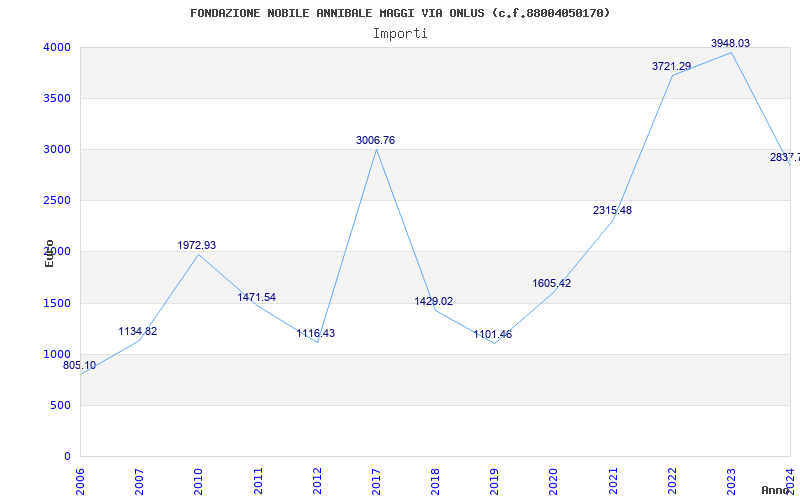Click the 1429.02 data label
800x500 pixels.
[x=434, y=302]
